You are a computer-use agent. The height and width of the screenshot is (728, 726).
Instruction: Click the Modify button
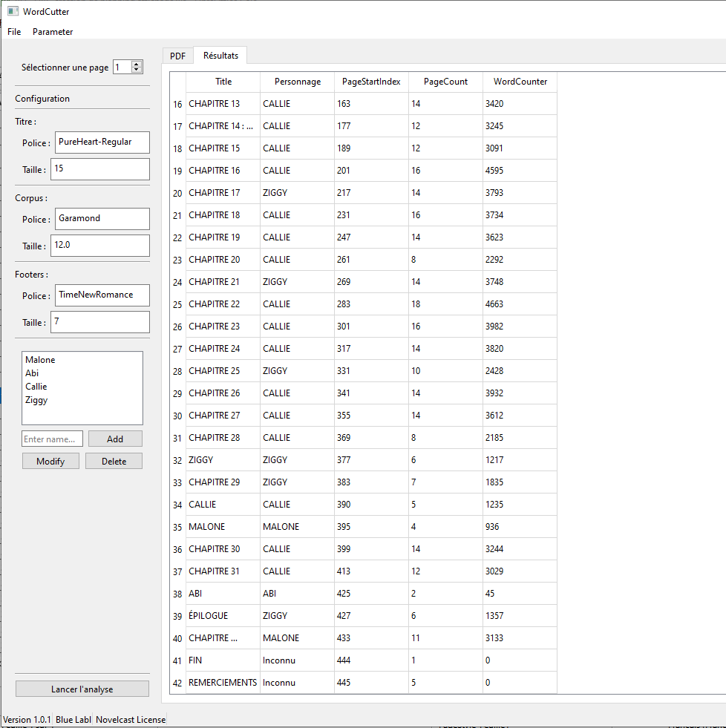tap(50, 461)
